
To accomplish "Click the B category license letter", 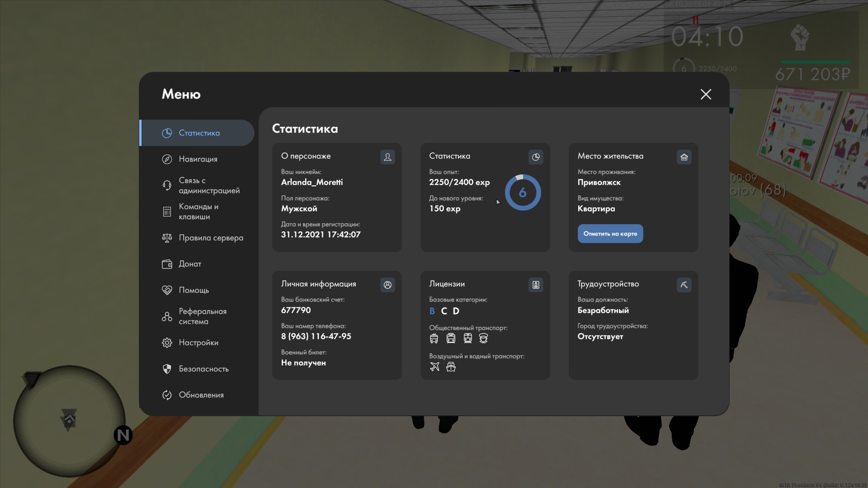I will tap(432, 311).
